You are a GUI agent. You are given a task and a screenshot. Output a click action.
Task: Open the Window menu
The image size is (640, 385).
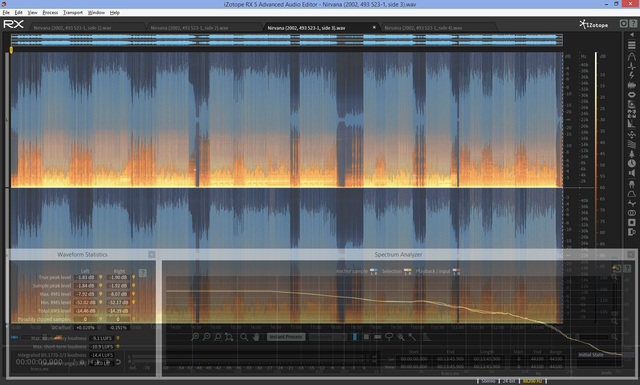[x=96, y=13]
